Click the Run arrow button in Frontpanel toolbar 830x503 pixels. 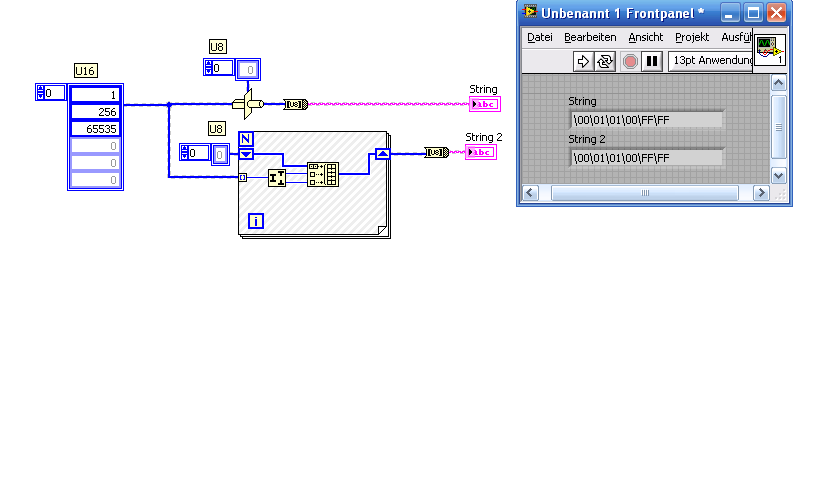pyautogui.click(x=583, y=61)
